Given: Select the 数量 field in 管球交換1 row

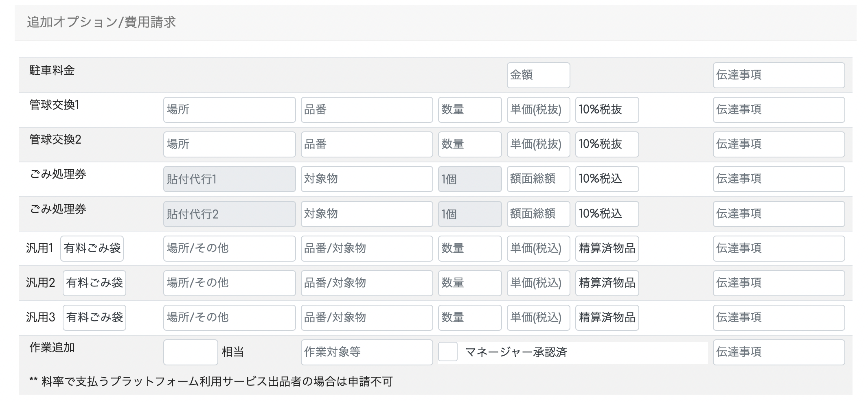Looking at the screenshot, I should pos(469,109).
